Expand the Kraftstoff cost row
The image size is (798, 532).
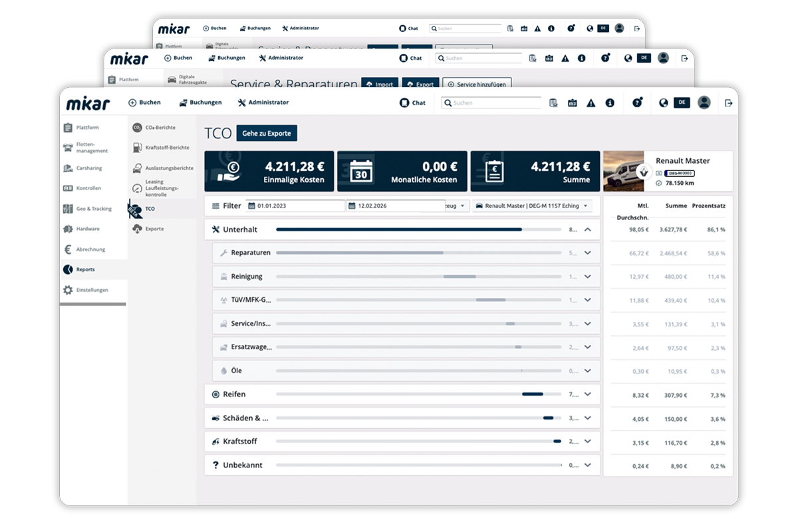(x=587, y=442)
